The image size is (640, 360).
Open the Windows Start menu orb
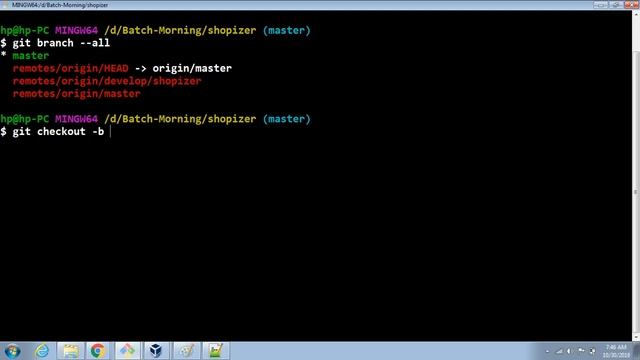(x=12, y=351)
